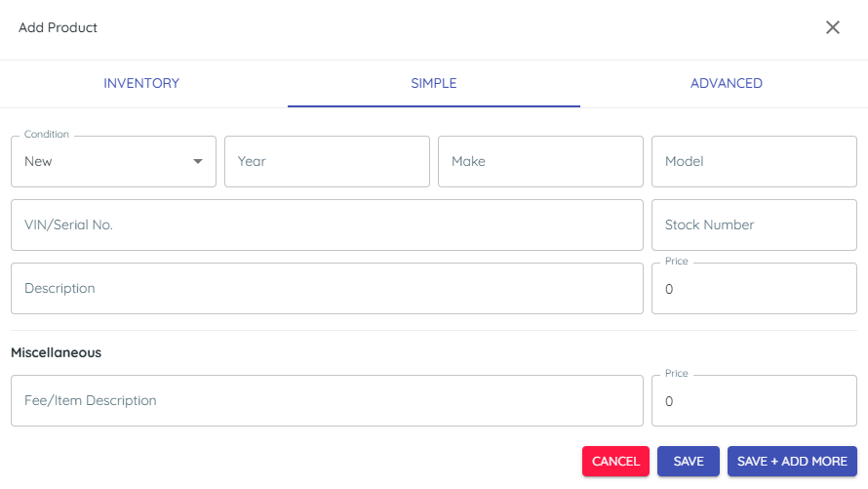Viewport: 868px width, 489px height.
Task: Cancel adding the product
Action: pos(615,462)
